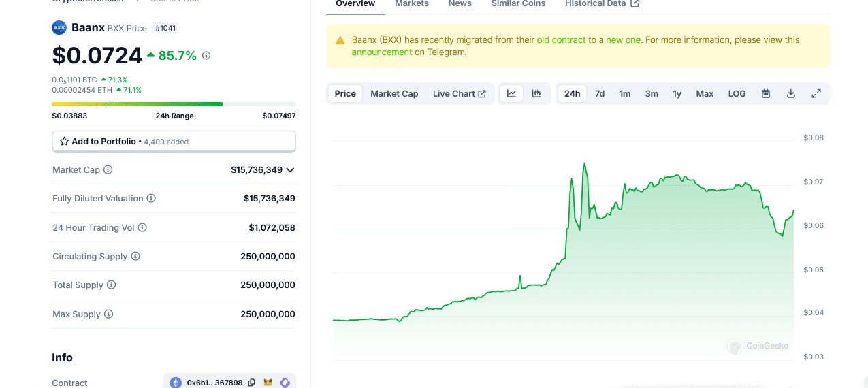This screenshot has height=388, width=868.
Task: Click the $15,736,349 market cap value
Action: [257, 169]
